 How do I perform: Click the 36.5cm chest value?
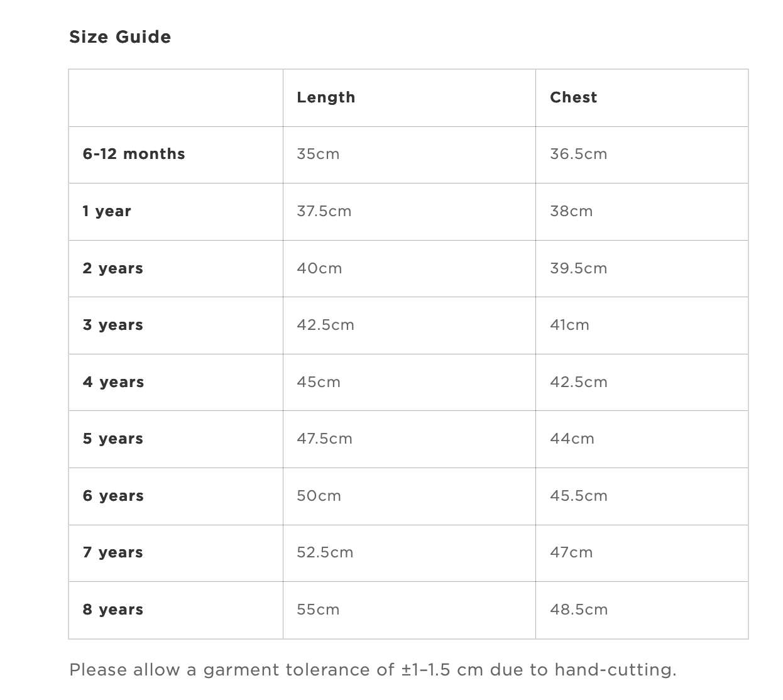pyautogui.click(x=578, y=154)
